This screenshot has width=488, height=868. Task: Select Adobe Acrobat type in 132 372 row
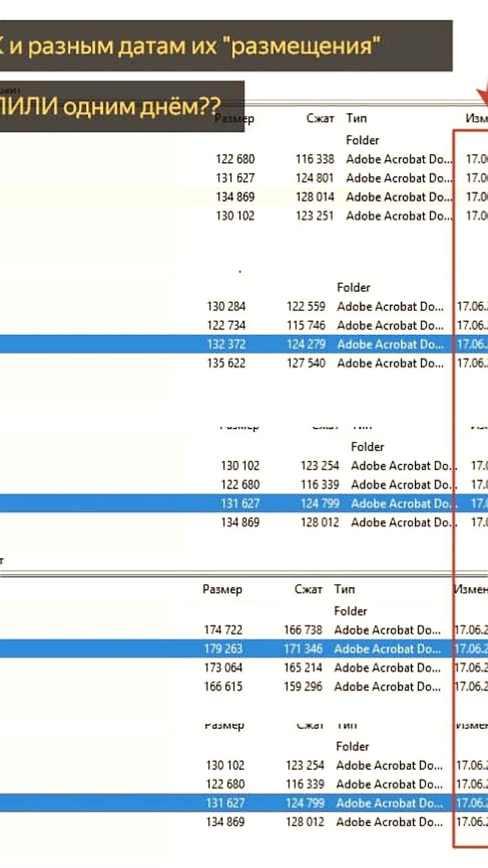tap(390, 344)
